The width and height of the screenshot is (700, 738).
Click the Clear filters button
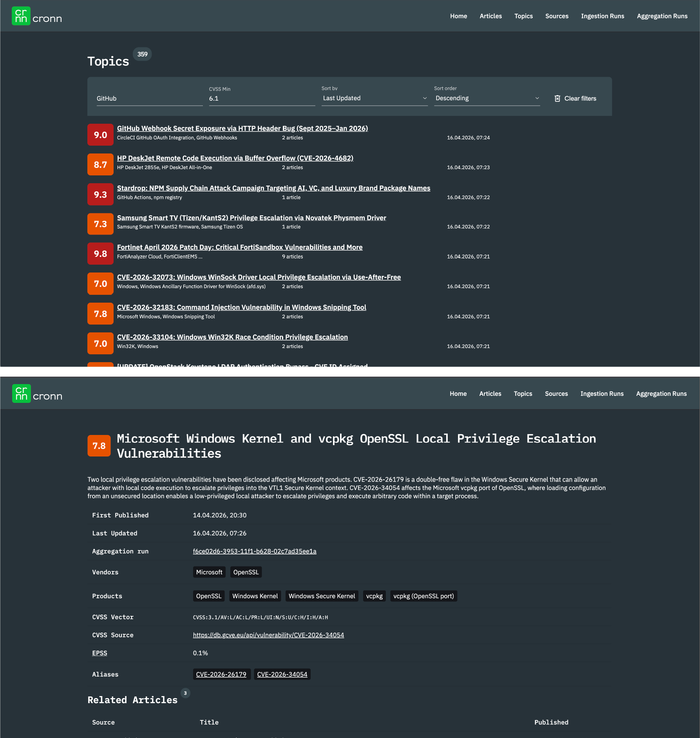pos(575,98)
